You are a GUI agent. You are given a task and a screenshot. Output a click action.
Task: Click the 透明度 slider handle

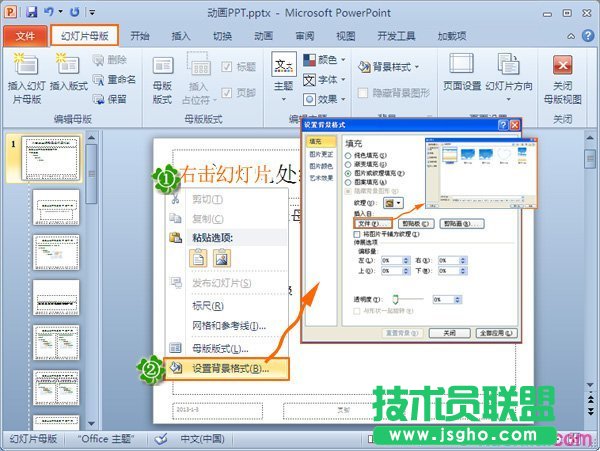(395, 299)
